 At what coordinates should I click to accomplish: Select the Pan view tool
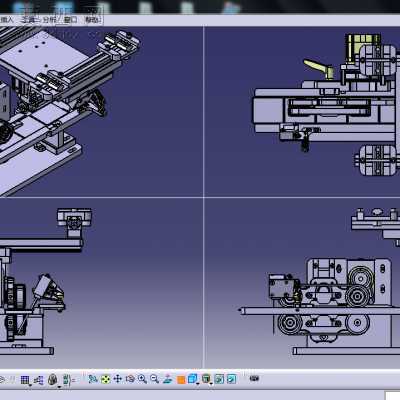[118, 379]
